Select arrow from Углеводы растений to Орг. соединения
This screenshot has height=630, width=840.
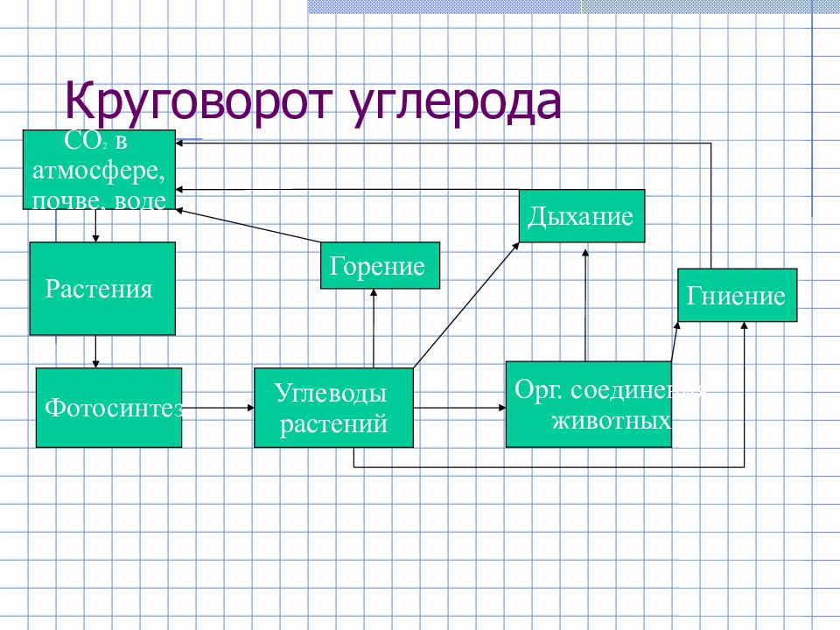pos(459,408)
